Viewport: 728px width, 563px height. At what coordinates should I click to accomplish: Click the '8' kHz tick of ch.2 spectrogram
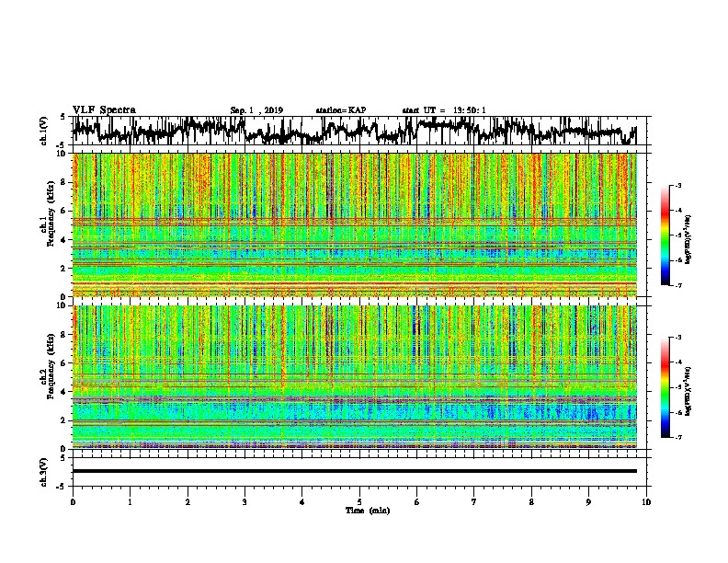click(x=63, y=335)
